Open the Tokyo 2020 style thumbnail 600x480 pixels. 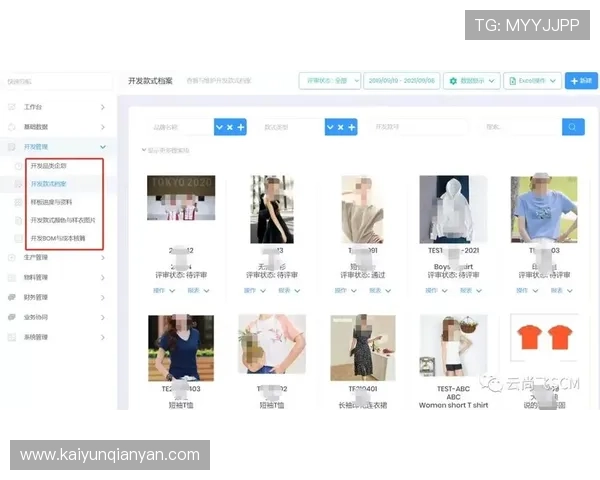(181, 198)
